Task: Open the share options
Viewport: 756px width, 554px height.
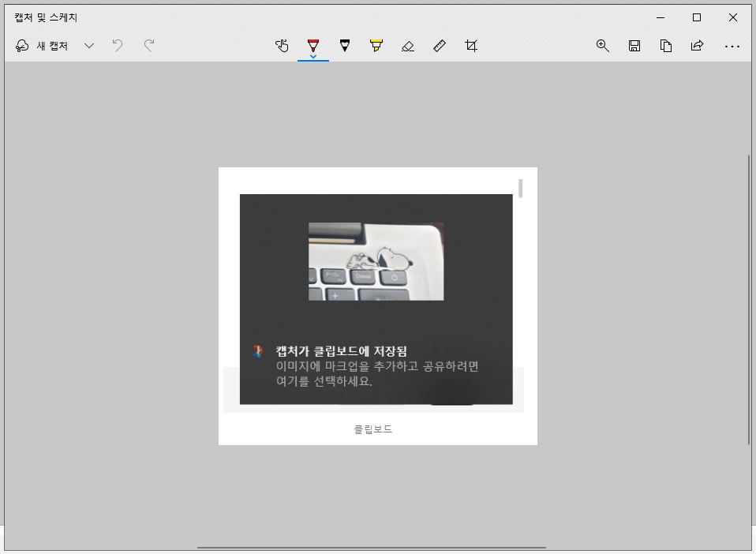Action: (698, 45)
